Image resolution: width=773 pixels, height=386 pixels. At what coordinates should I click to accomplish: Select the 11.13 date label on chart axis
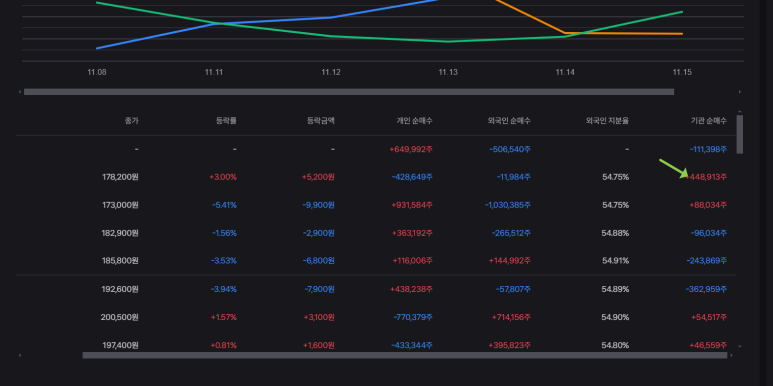[448, 72]
